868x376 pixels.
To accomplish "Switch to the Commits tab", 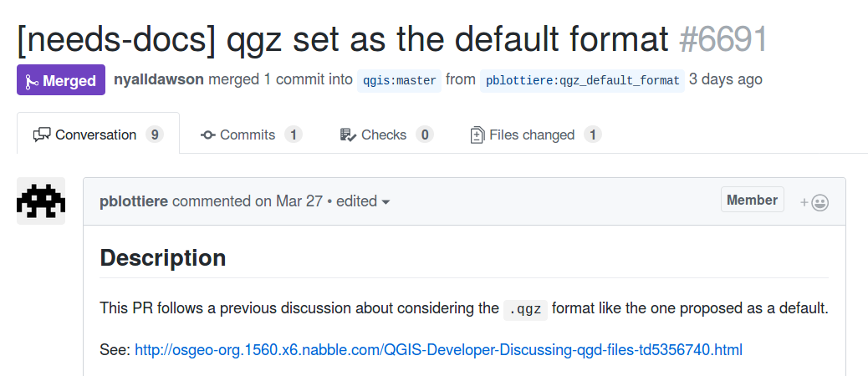I will (252, 135).
